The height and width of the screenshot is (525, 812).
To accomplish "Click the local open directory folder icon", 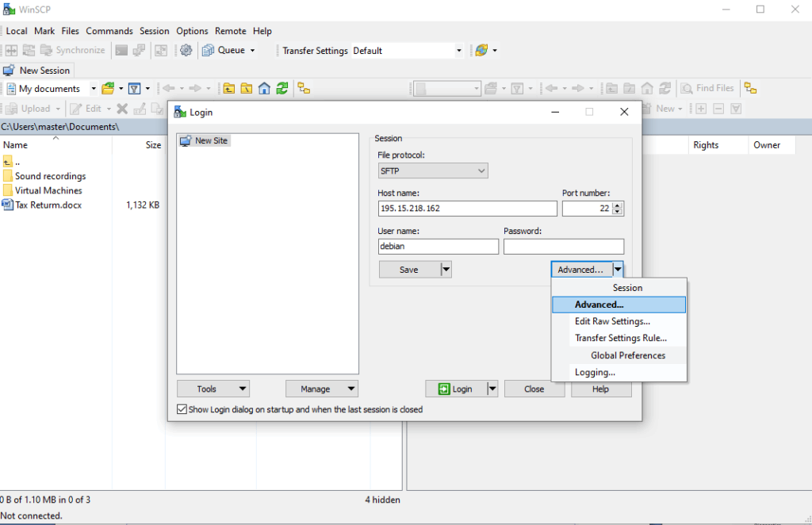I will tap(108, 89).
